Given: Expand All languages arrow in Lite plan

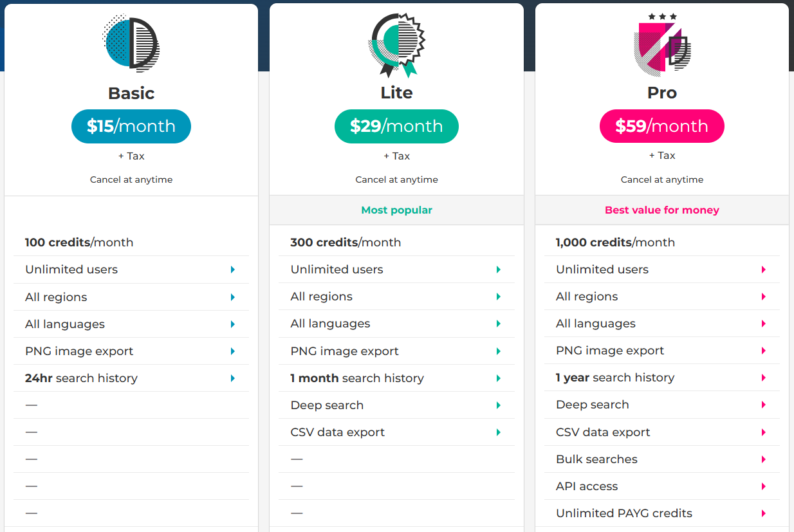Looking at the screenshot, I should click(499, 324).
